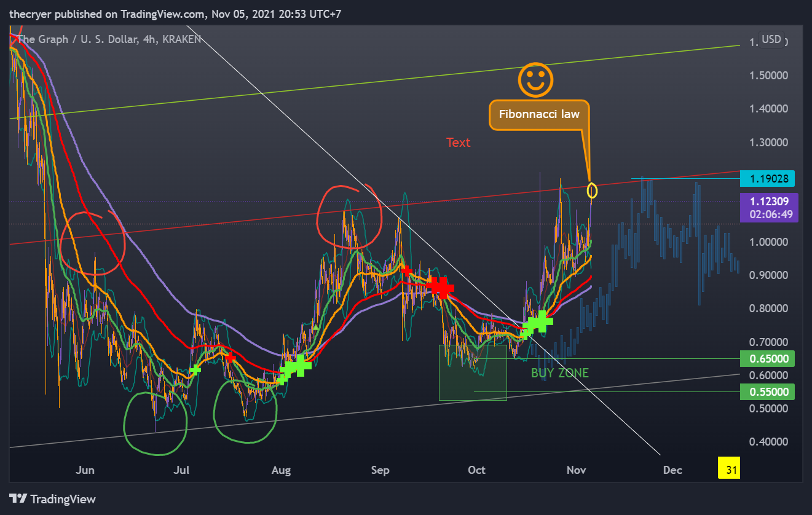
Task: Click the cyan 1.19028 price label
Action: 768,178
